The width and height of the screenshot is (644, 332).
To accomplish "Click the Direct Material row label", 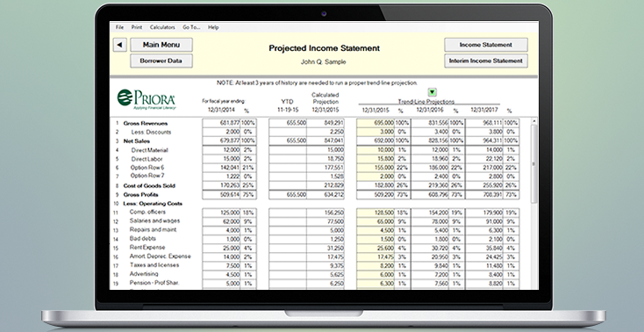I will (x=149, y=150).
